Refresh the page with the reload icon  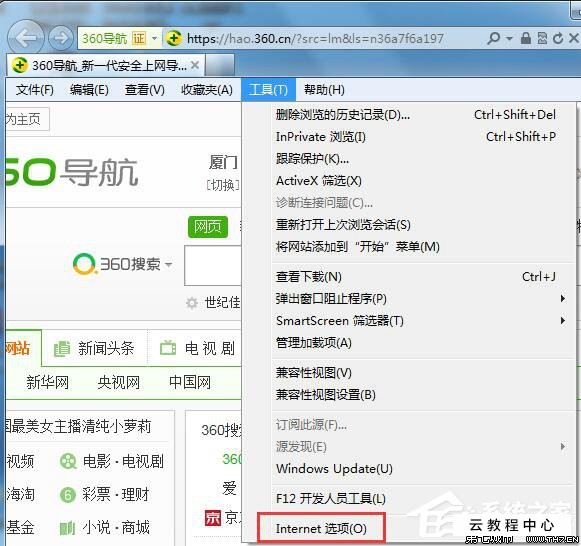click(558, 38)
